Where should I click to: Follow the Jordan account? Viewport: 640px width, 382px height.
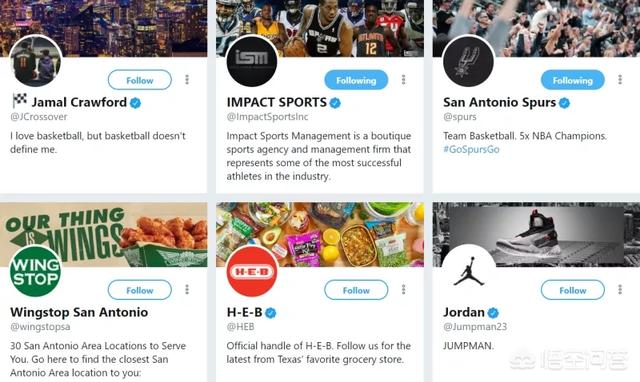point(573,290)
